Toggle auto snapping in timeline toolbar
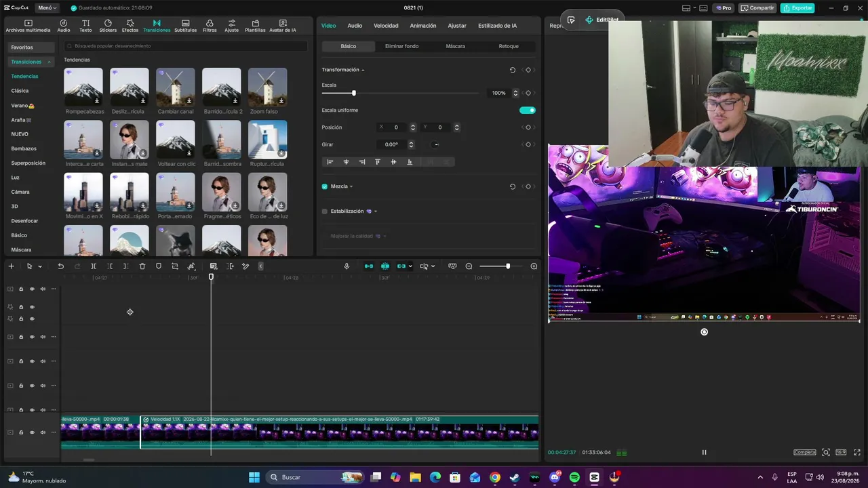Image resolution: width=868 pixels, height=488 pixels. tap(385, 266)
